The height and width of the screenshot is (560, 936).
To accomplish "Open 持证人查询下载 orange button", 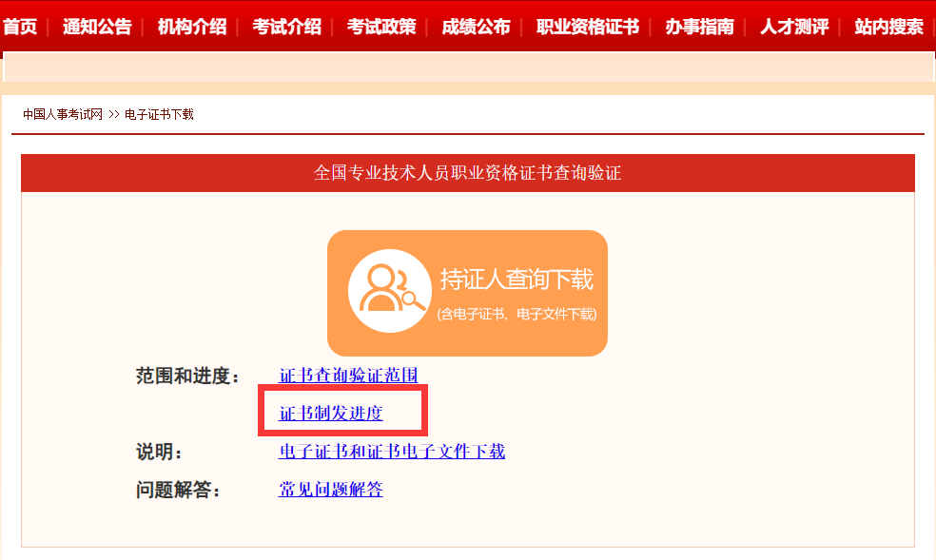I will tap(467, 294).
